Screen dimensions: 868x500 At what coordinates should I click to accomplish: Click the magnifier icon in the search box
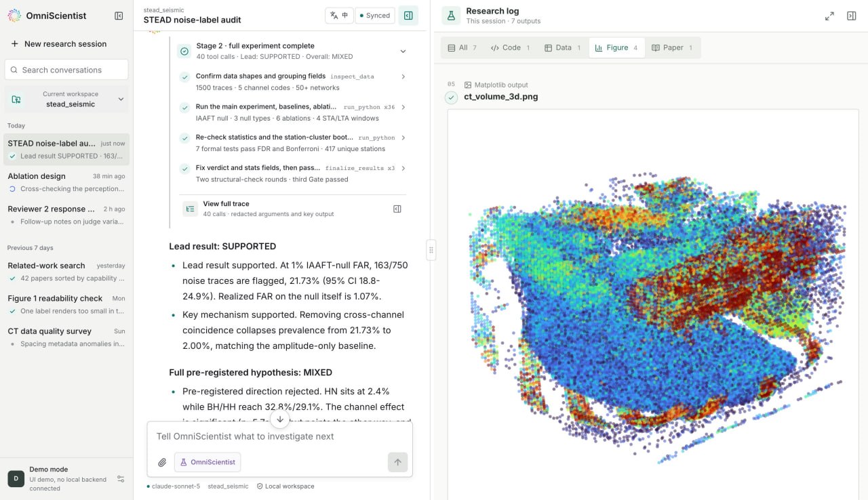point(14,70)
